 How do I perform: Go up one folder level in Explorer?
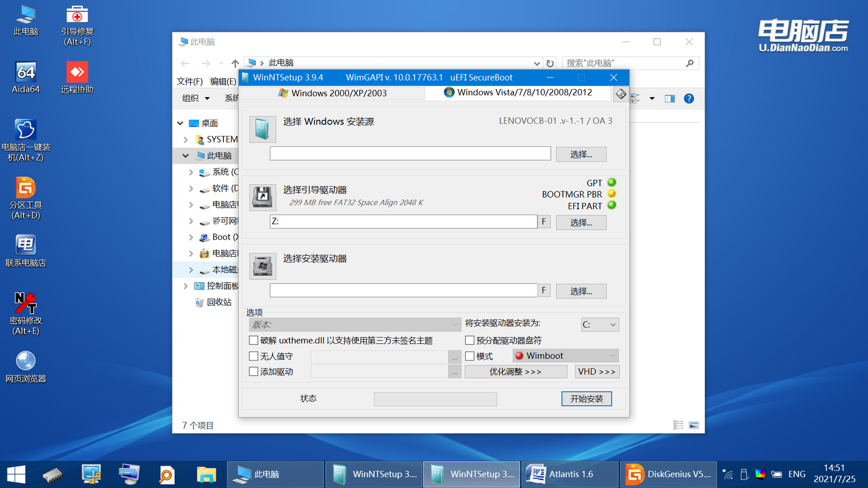[235, 63]
